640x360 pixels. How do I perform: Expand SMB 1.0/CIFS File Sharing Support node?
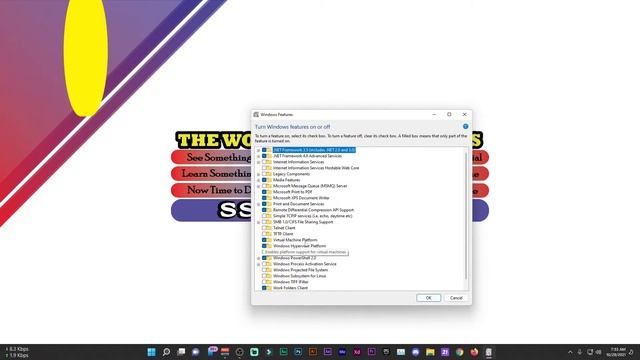[258, 222]
